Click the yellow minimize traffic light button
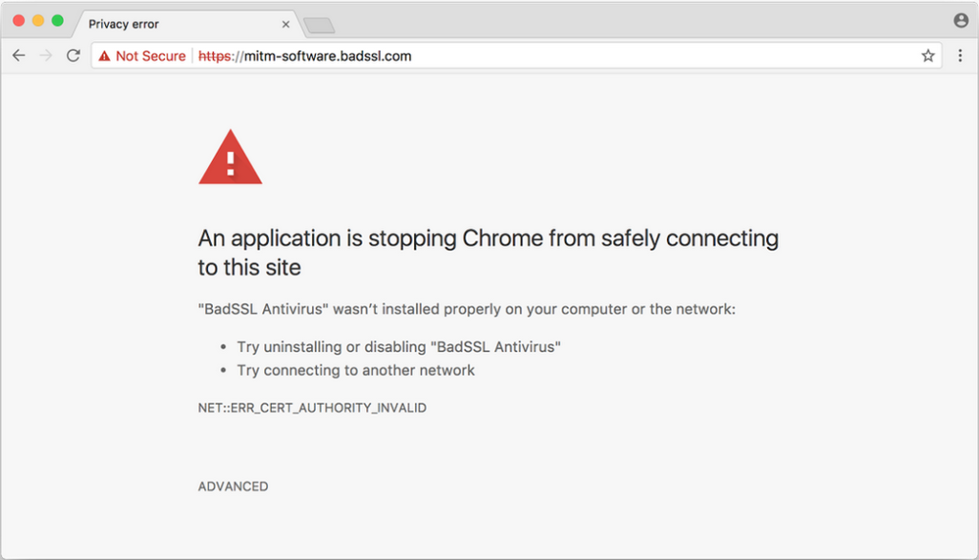 tap(37, 18)
